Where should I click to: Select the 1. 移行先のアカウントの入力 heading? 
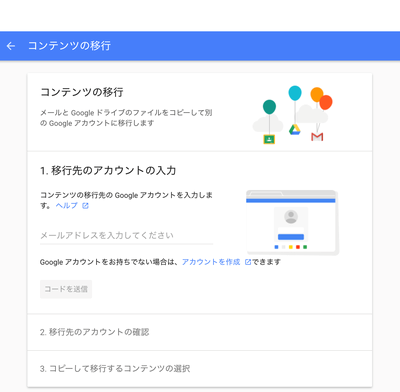(x=108, y=171)
